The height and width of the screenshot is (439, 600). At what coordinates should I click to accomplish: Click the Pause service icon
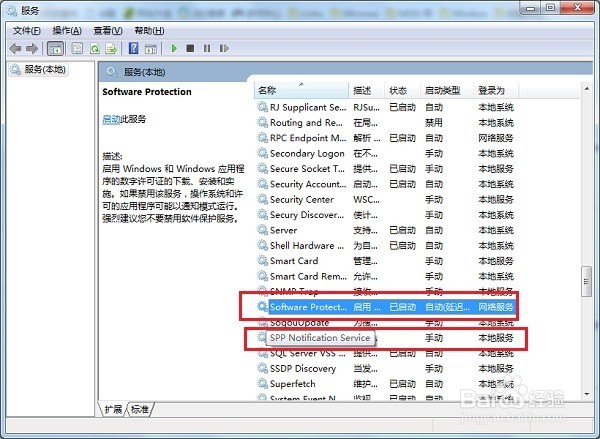[207, 49]
